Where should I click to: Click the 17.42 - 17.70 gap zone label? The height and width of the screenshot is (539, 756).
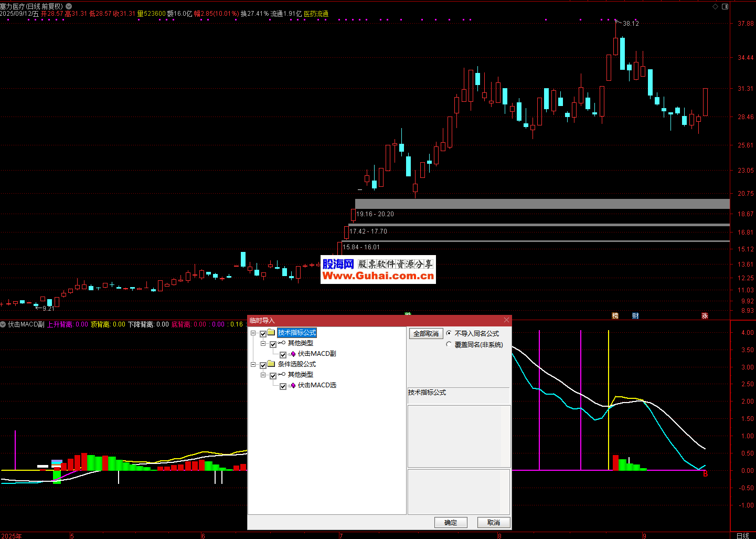368,231
